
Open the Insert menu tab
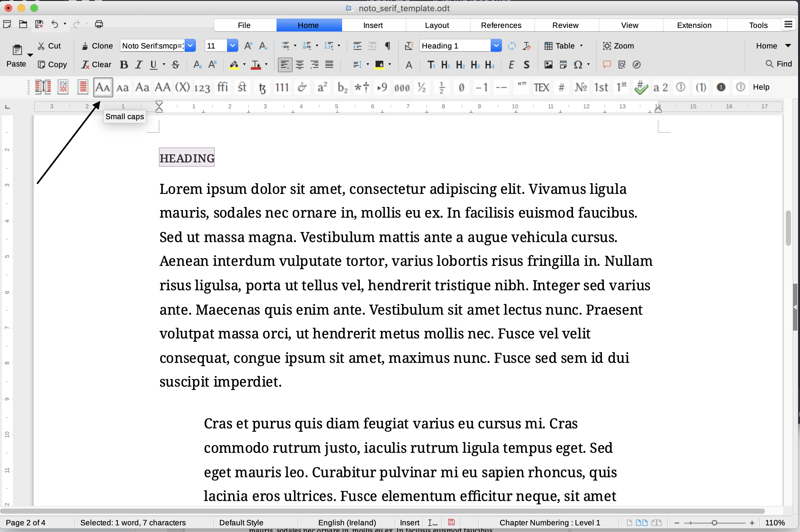pos(373,25)
